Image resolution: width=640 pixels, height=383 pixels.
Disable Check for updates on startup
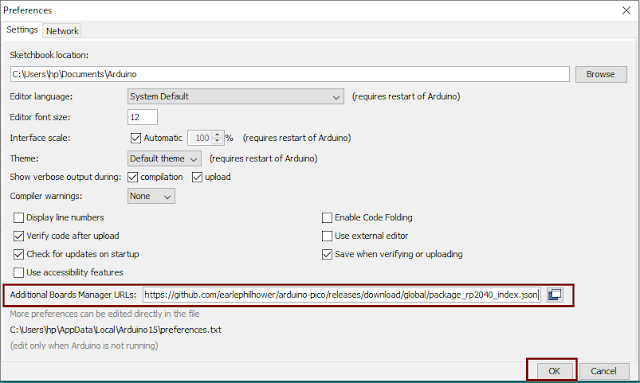(x=18, y=254)
